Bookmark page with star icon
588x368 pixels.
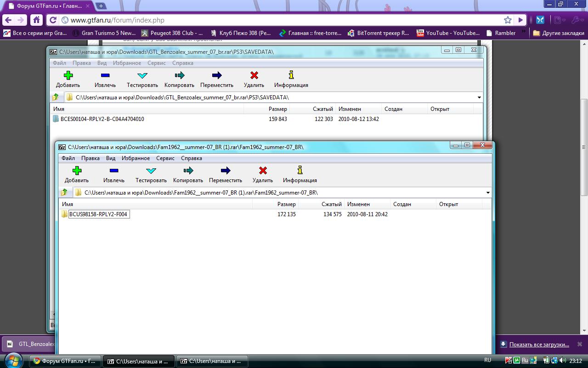(x=508, y=20)
